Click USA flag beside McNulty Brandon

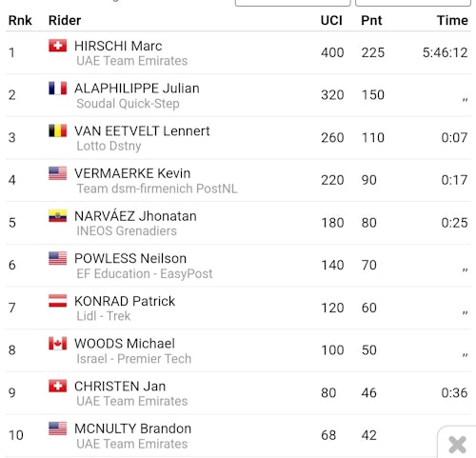[58, 428]
